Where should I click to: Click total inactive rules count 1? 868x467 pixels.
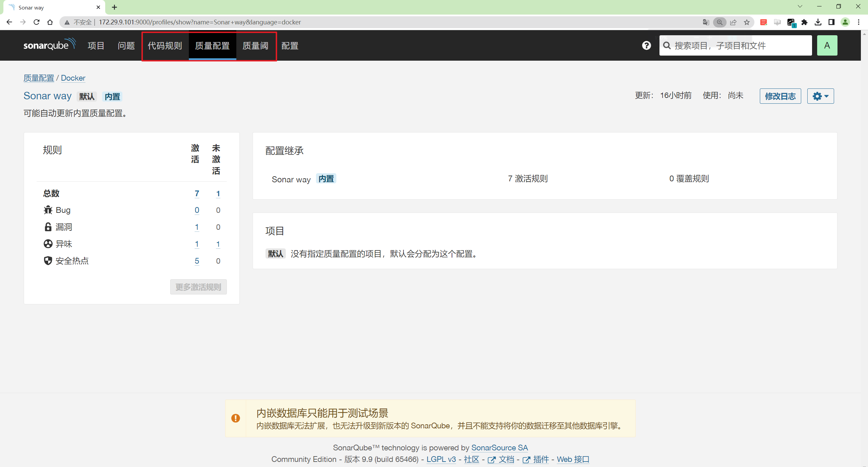(218, 194)
